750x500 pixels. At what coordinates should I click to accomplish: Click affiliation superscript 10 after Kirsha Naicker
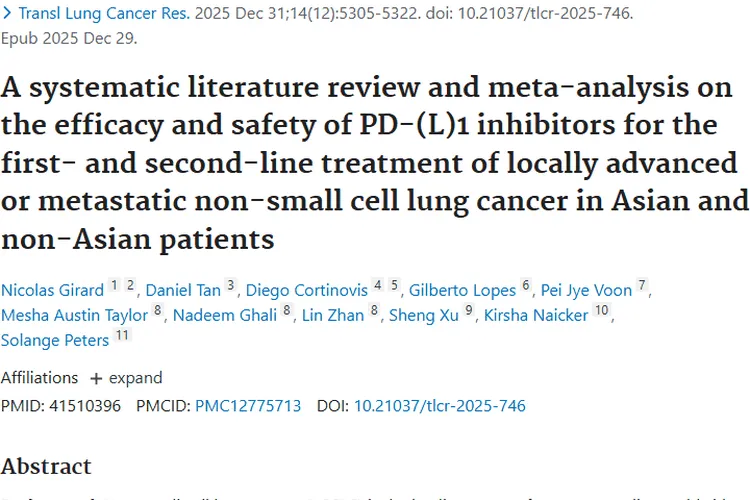coord(601,311)
